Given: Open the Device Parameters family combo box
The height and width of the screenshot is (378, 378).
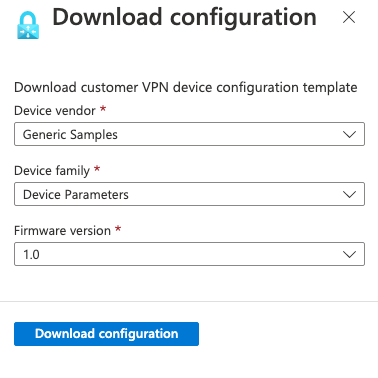Looking at the screenshot, I should coord(189,194).
